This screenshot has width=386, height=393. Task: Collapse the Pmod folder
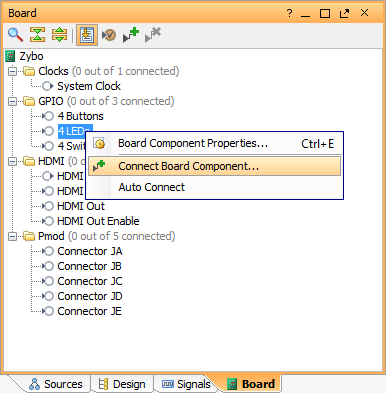pyautogui.click(x=12, y=236)
